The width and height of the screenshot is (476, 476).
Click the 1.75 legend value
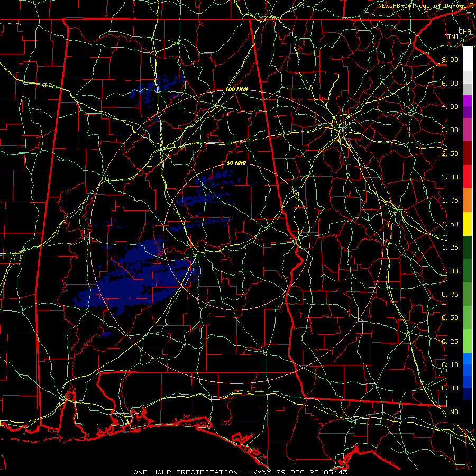(450, 200)
